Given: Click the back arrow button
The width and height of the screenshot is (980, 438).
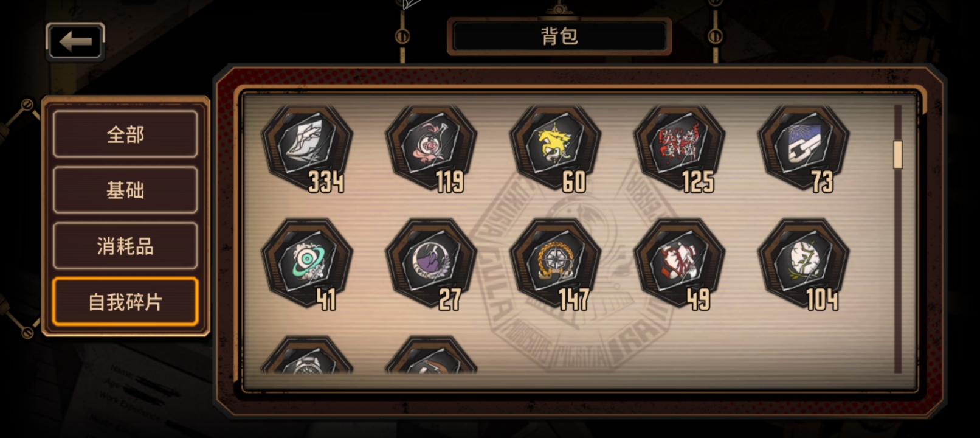Looking at the screenshot, I should tap(75, 42).
